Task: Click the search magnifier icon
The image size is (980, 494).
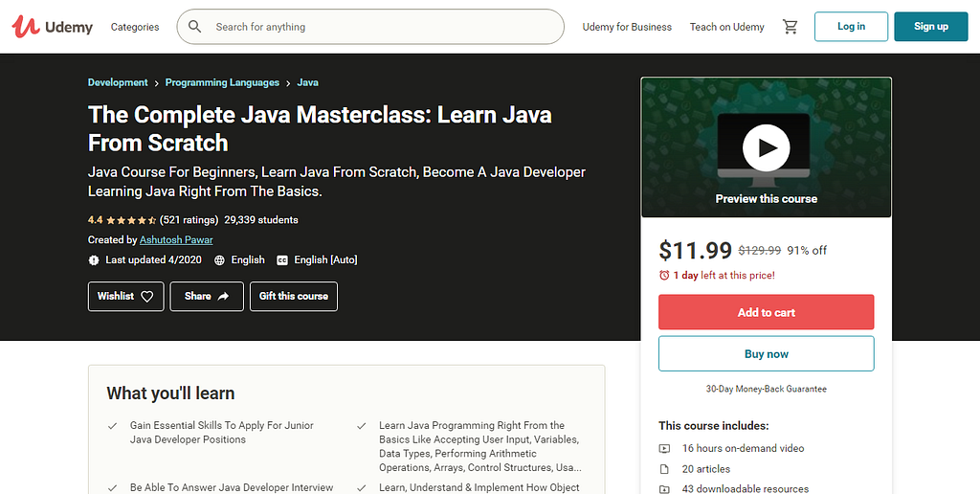Action: 195,27
